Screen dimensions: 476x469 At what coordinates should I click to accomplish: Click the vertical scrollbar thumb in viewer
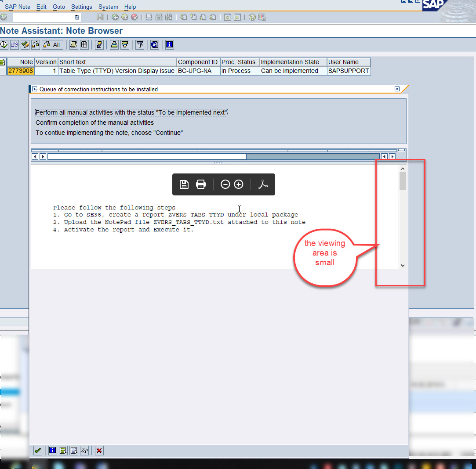(403, 181)
